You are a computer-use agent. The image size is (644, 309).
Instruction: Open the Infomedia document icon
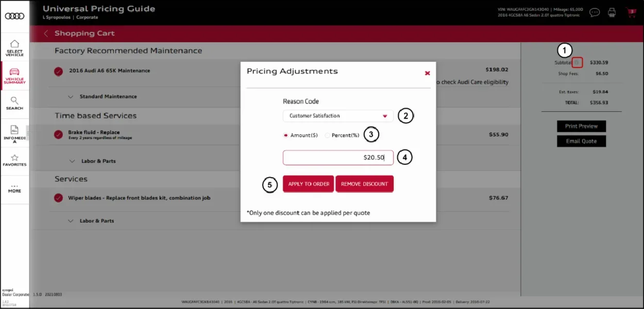click(x=14, y=129)
